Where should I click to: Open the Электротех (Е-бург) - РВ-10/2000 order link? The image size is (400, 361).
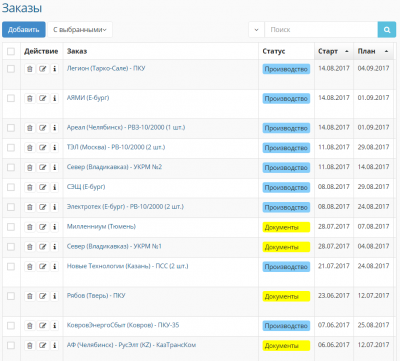pyautogui.click(x=125, y=207)
